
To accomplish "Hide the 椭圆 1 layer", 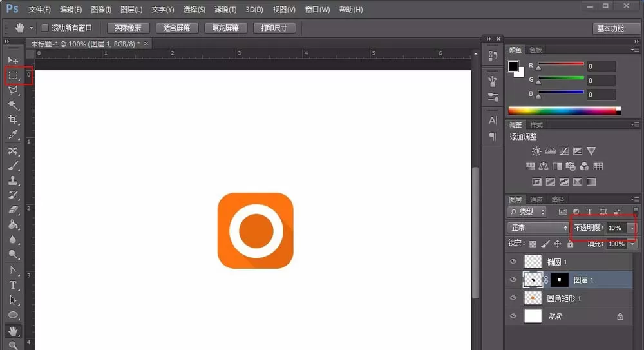I will pyautogui.click(x=513, y=262).
